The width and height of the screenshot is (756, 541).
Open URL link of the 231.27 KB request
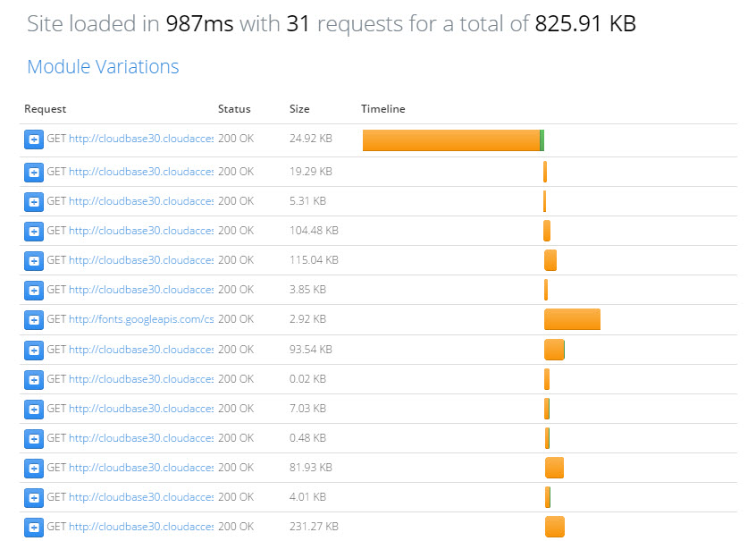(141, 527)
